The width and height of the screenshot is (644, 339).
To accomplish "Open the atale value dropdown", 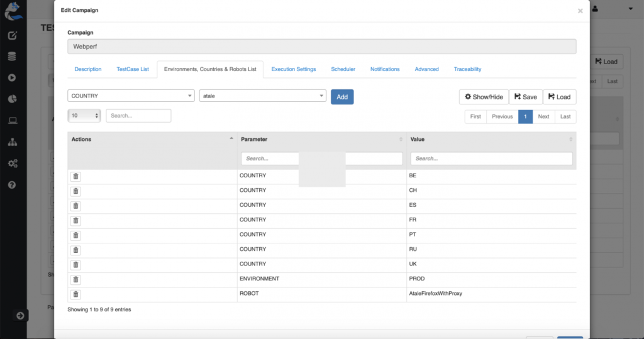I will 262,96.
